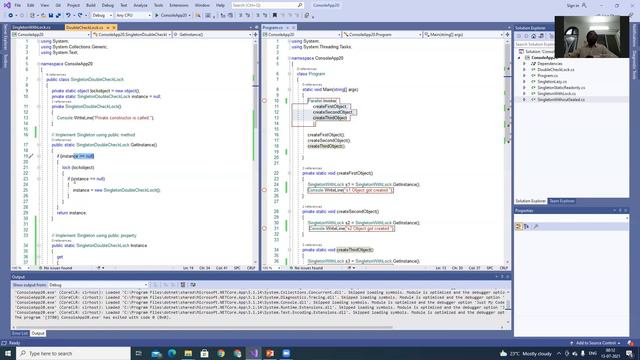
Task: Click the Visual Studio logo icon
Action: 7,5
